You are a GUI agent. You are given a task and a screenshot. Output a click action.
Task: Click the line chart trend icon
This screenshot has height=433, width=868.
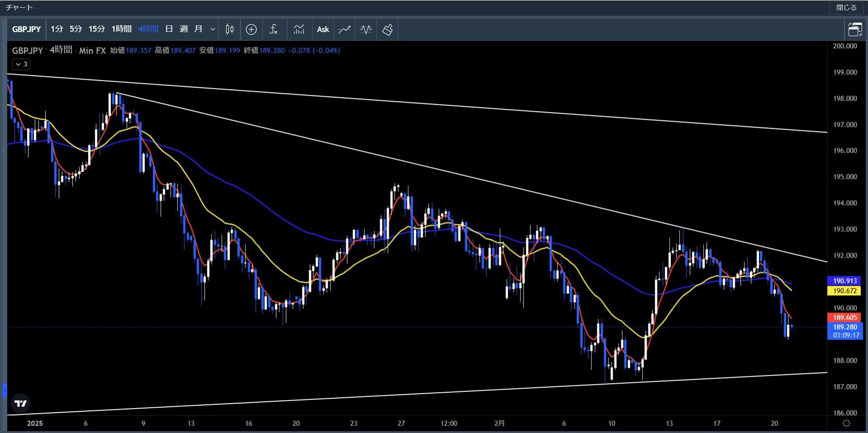point(344,29)
